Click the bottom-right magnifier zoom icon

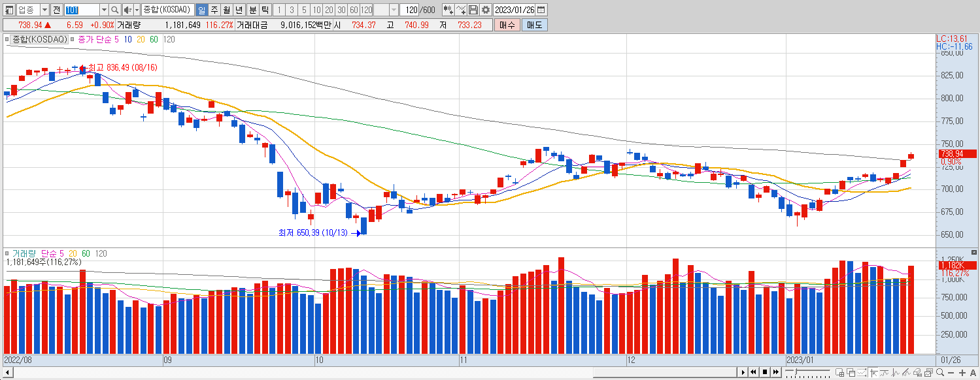939,372
